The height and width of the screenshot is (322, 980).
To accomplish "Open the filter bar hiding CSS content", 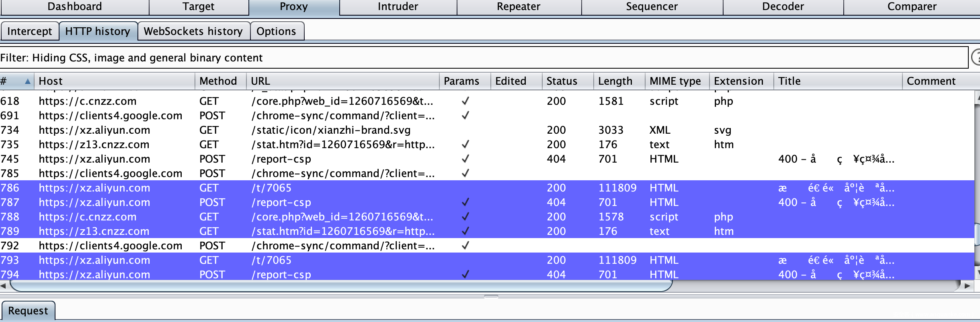I will tap(482, 58).
